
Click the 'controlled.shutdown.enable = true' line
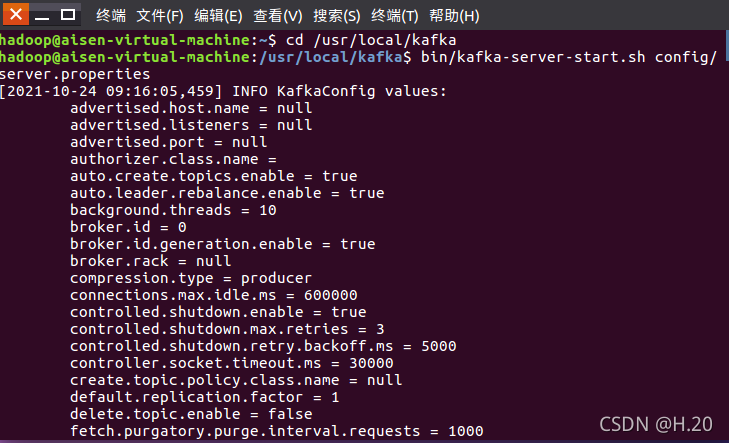(219, 312)
